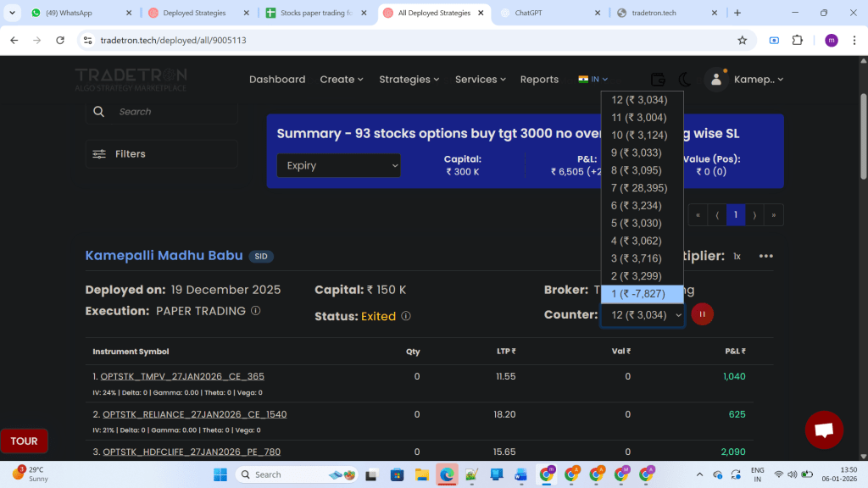Screen dimensions: 868x488
Task: Select counter option 7 (₹ 28,395)
Action: click(642, 188)
